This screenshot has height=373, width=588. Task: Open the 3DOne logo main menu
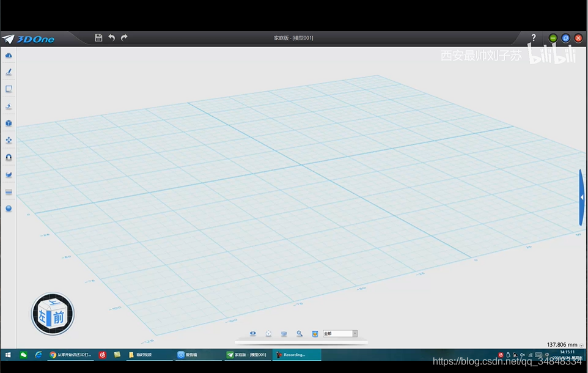[x=29, y=39]
